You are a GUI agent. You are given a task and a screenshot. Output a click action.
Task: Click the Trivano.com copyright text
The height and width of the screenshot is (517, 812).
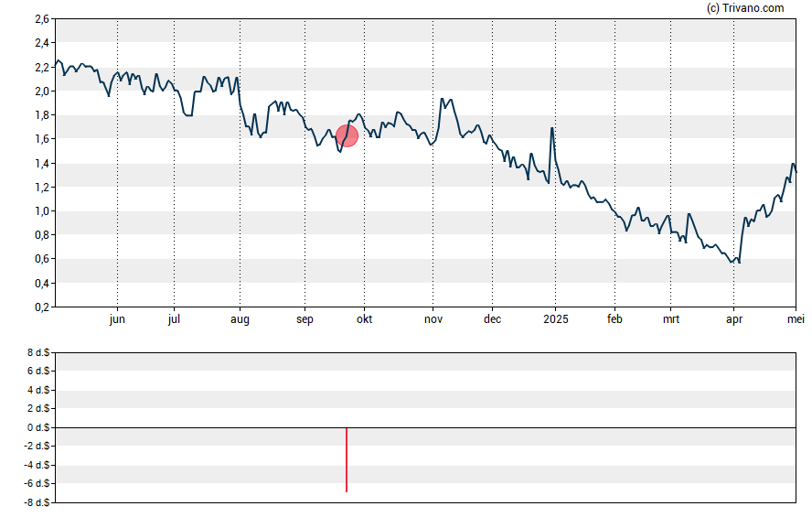[745, 7]
